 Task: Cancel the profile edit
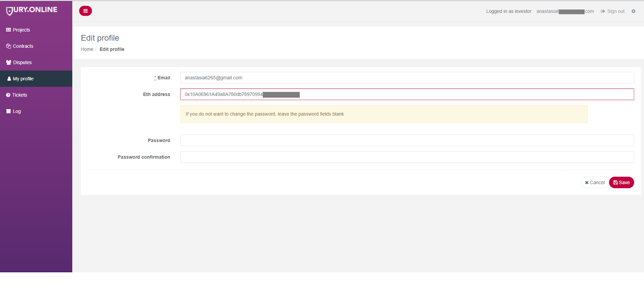594,183
